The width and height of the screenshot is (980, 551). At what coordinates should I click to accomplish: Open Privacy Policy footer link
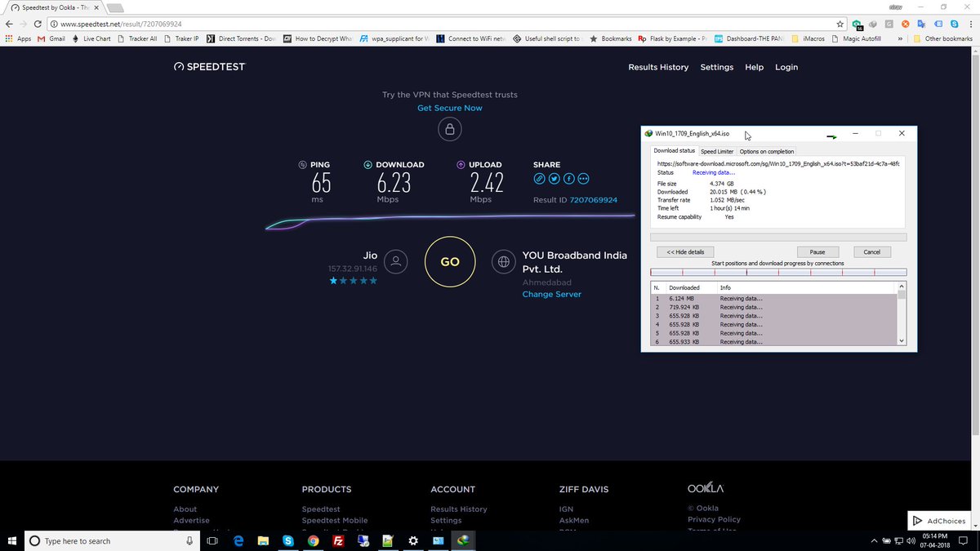pos(714,519)
